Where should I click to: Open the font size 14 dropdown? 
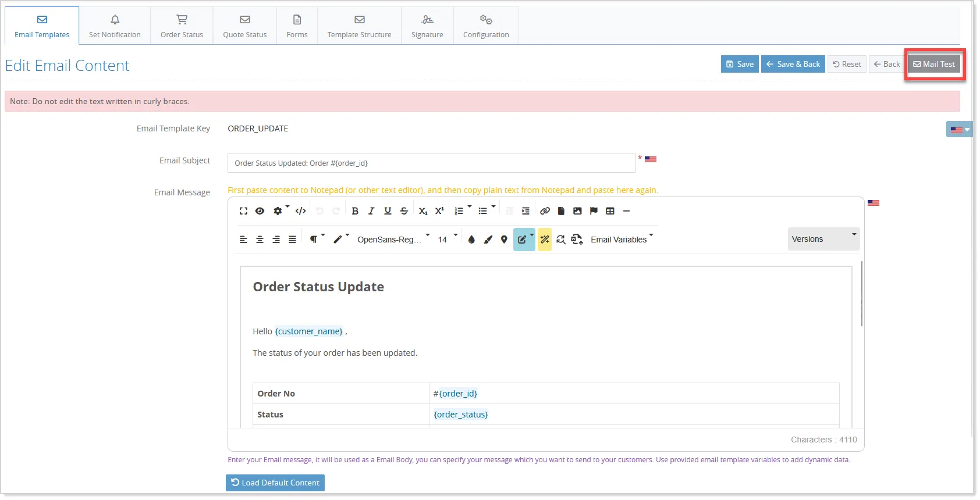pos(447,240)
